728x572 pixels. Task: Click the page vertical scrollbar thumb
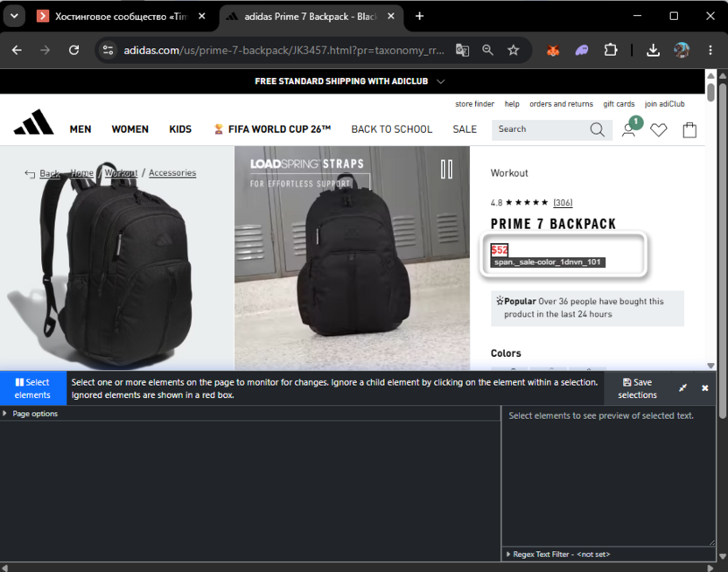[710, 91]
